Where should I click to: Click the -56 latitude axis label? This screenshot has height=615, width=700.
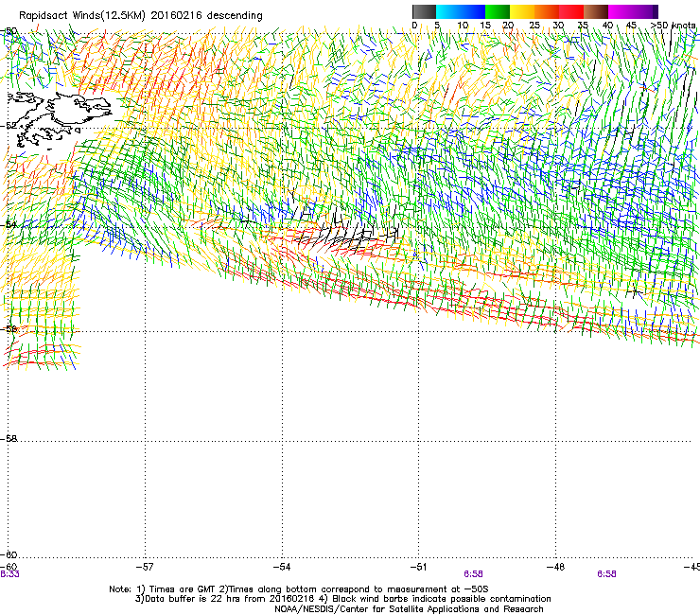click(x=9, y=329)
